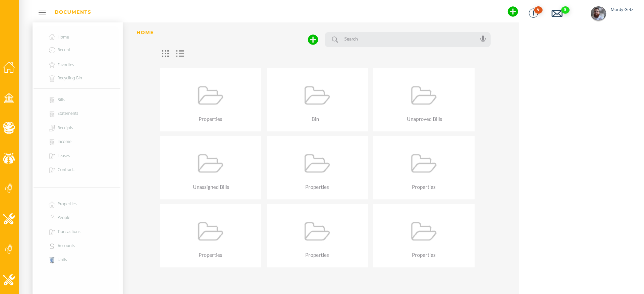Image resolution: width=644 pixels, height=294 pixels.
Task: Open Accounts with dollar sign icon
Action: pyautogui.click(x=62, y=246)
